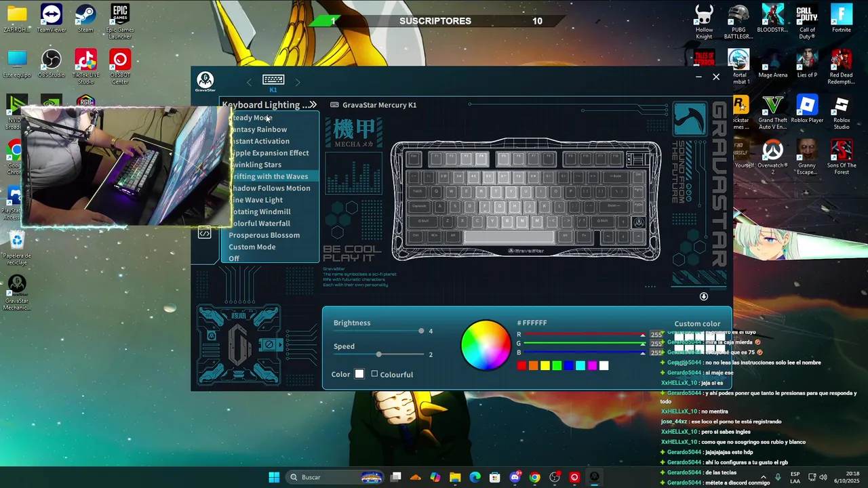Screen dimensions: 868x488
Task: Launch Granny Escape desktop shortcut
Action: pos(807,157)
